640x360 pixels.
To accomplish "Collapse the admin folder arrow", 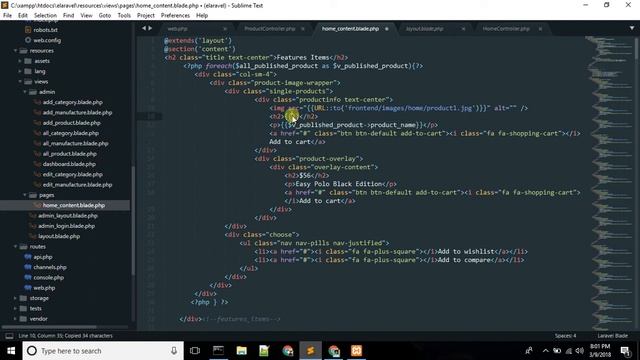I will click(24, 92).
